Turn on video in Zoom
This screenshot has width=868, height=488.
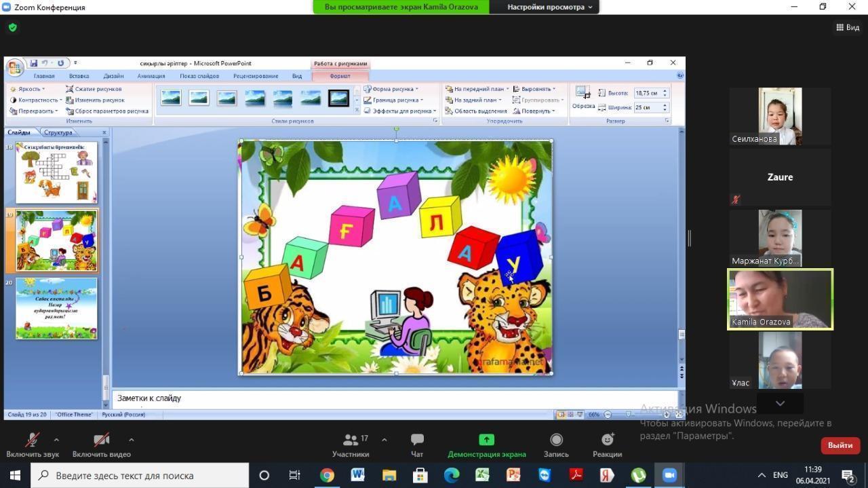pyautogui.click(x=101, y=440)
